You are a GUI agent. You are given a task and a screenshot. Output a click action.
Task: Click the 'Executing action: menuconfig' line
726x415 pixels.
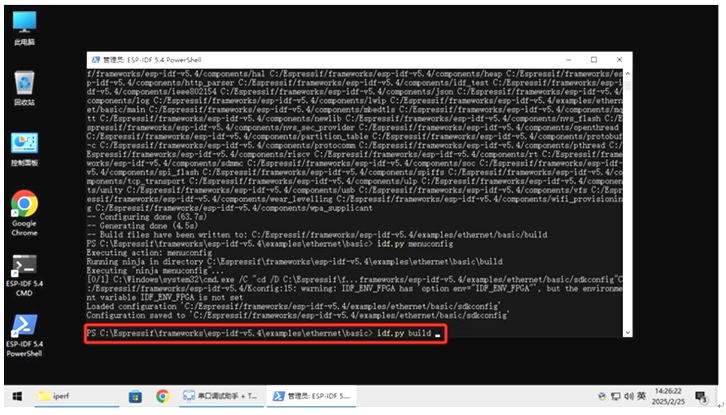[149, 252]
